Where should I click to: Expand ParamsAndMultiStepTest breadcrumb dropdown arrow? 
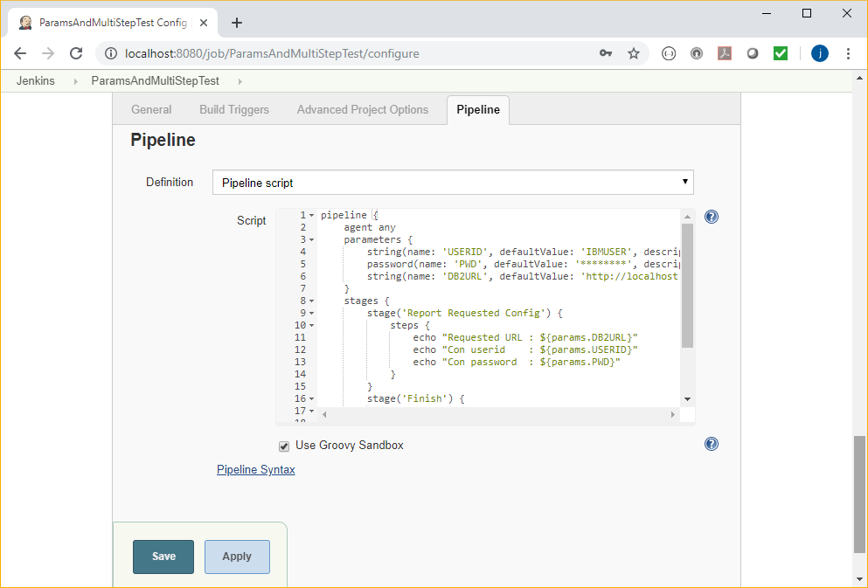coord(240,81)
